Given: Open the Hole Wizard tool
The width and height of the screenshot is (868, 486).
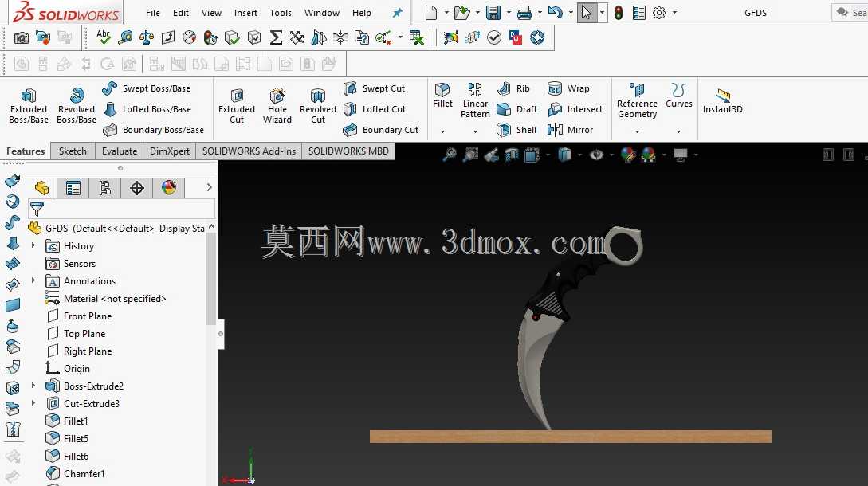Looking at the screenshot, I should [277, 106].
